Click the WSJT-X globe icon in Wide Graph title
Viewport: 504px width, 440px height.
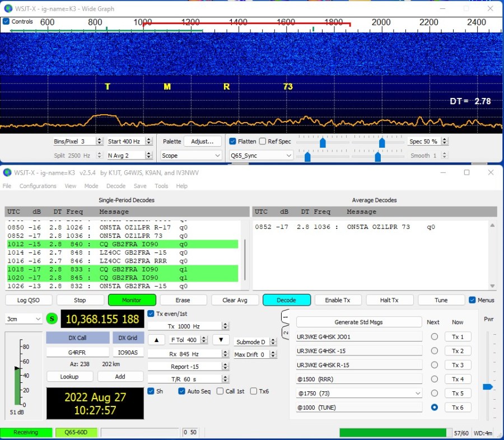(8, 8)
